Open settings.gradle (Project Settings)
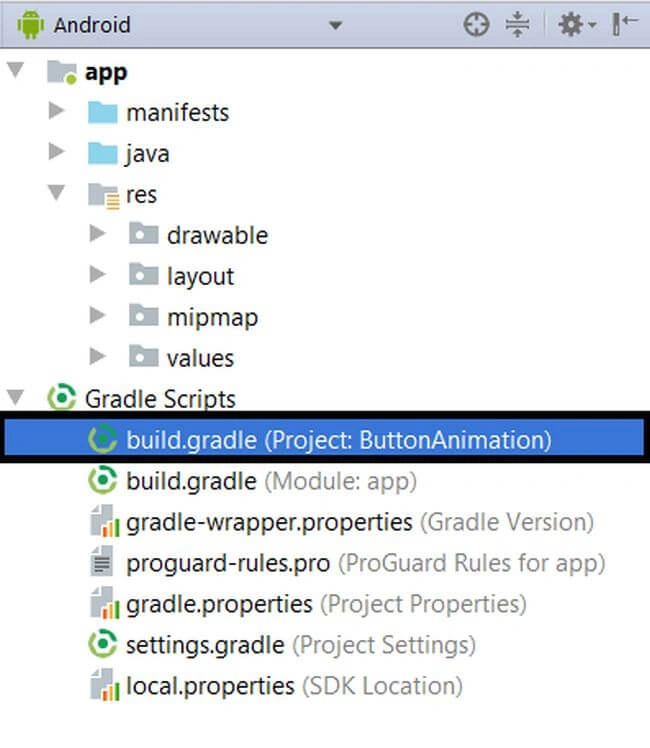Screen dimensions: 650x748 coord(301,645)
